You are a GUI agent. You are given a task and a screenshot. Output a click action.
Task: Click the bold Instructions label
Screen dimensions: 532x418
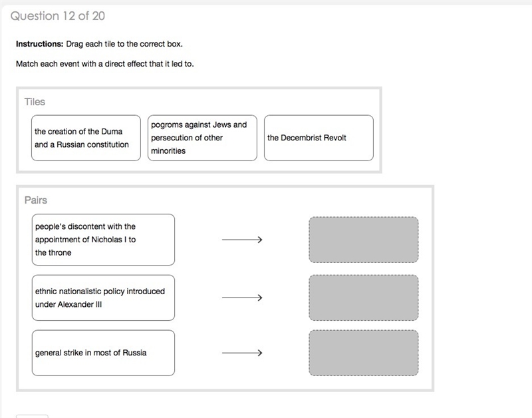point(40,44)
